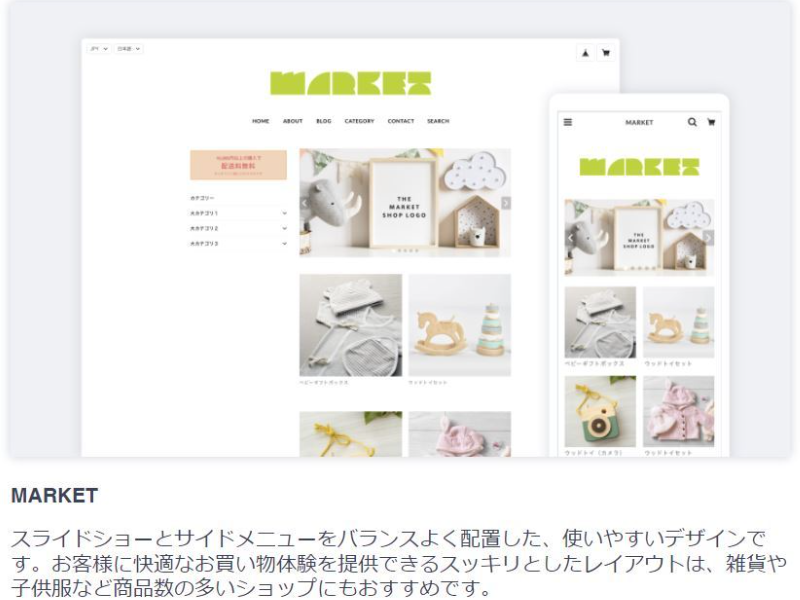Open the JPY currency dropdown

[x=98, y=48]
